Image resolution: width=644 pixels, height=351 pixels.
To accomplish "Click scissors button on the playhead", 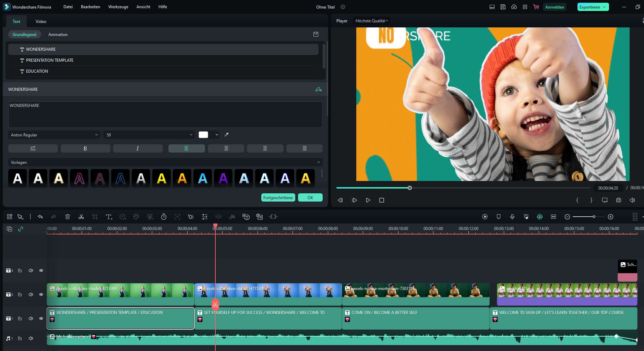I will [215, 304].
